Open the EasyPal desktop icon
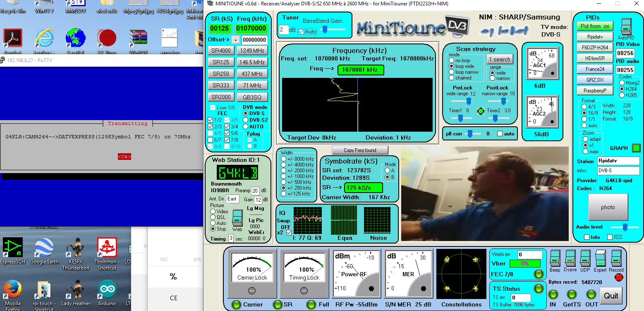Viewport: 644px width, 311px height. tap(76, 42)
